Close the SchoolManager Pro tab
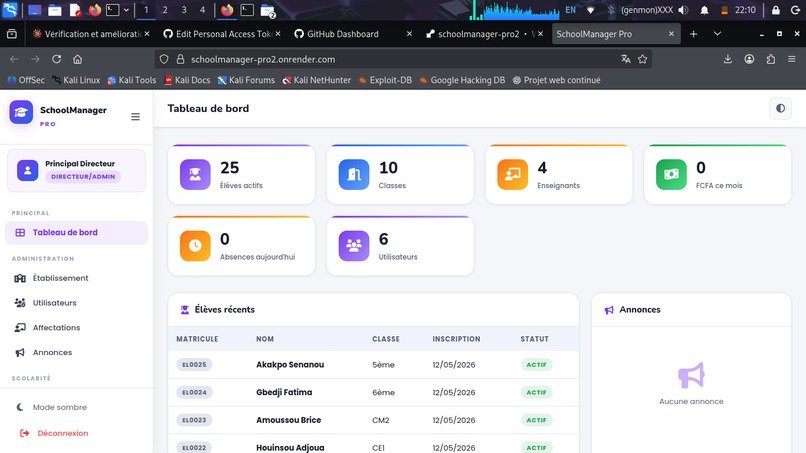806x453 pixels. coord(671,34)
